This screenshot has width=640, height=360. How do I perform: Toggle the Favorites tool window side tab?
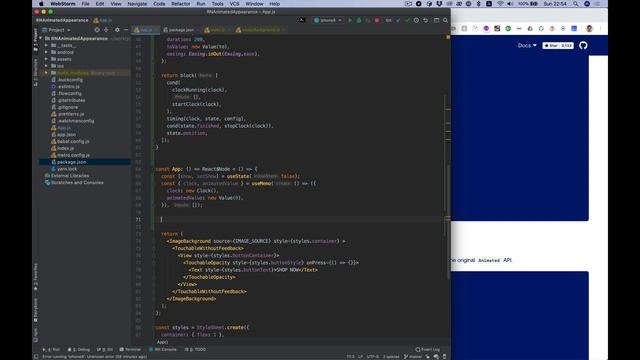[x=36, y=278]
